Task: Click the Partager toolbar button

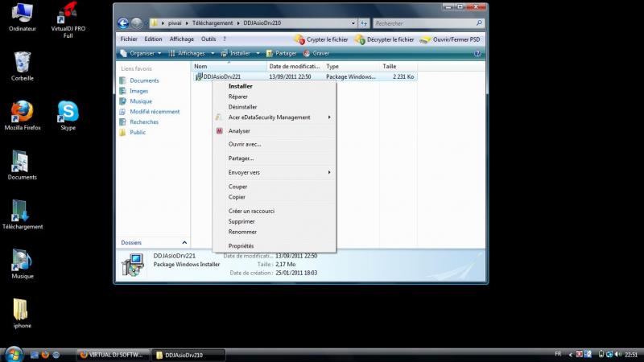Action: click(281, 53)
